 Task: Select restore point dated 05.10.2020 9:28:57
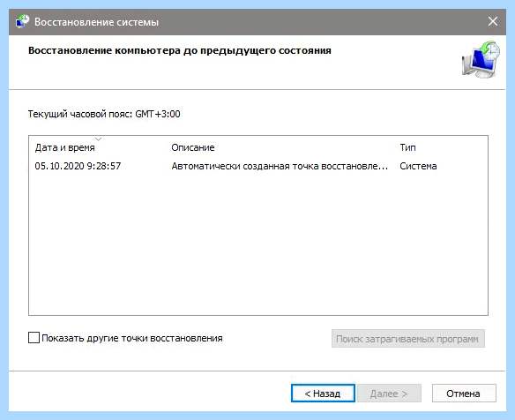tap(258, 166)
